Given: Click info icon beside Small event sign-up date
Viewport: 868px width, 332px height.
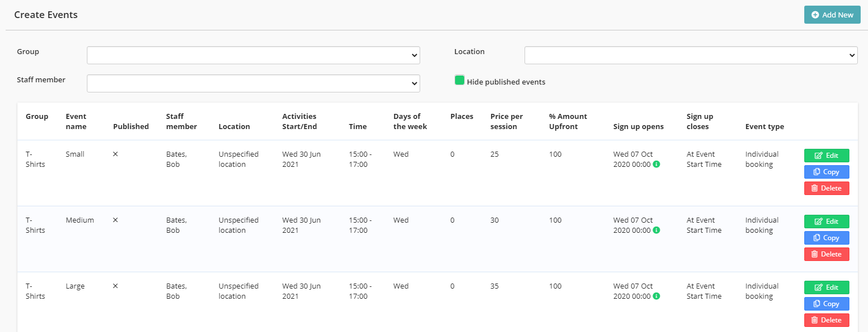Looking at the screenshot, I should (x=656, y=165).
